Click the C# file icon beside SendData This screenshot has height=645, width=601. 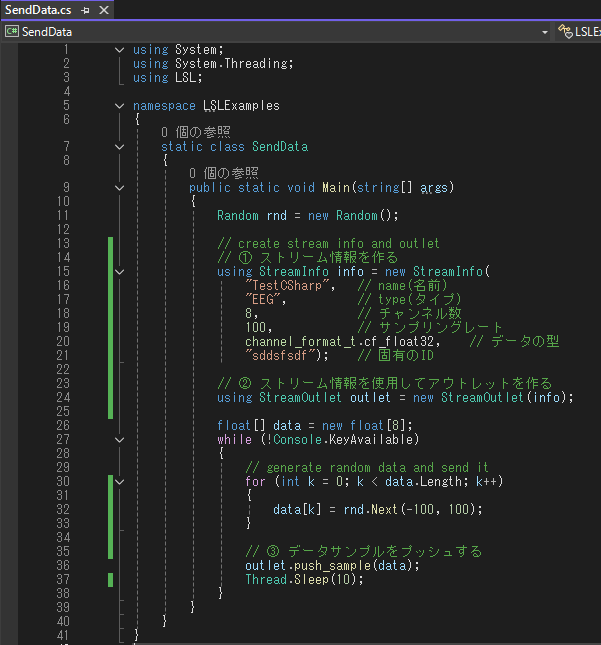[12, 31]
